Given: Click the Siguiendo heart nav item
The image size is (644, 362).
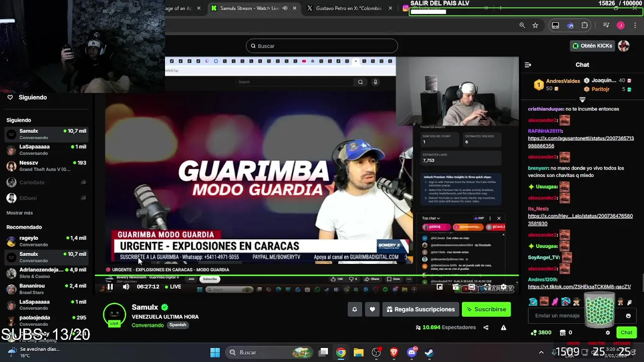Looking at the screenshot, I should (x=28, y=98).
